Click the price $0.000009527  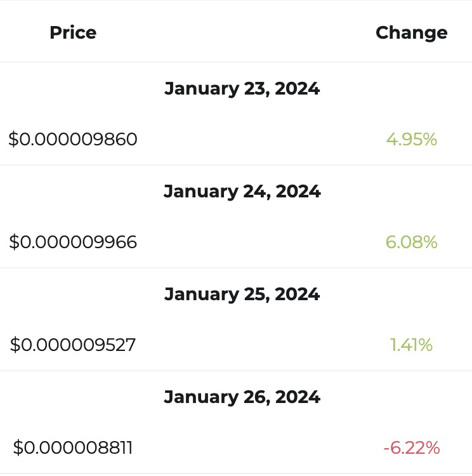(73, 345)
